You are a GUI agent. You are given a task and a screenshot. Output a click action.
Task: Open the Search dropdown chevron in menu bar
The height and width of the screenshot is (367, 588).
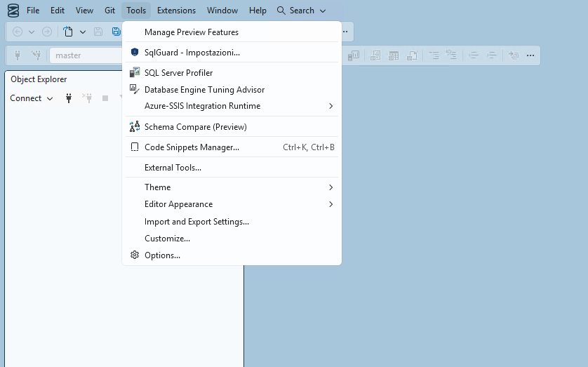click(323, 11)
